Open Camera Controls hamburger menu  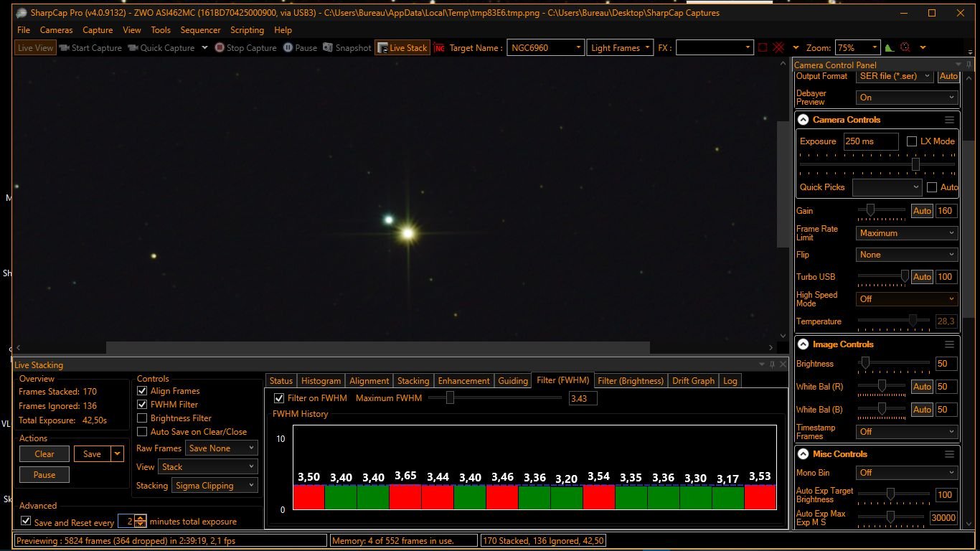coord(949,120)
